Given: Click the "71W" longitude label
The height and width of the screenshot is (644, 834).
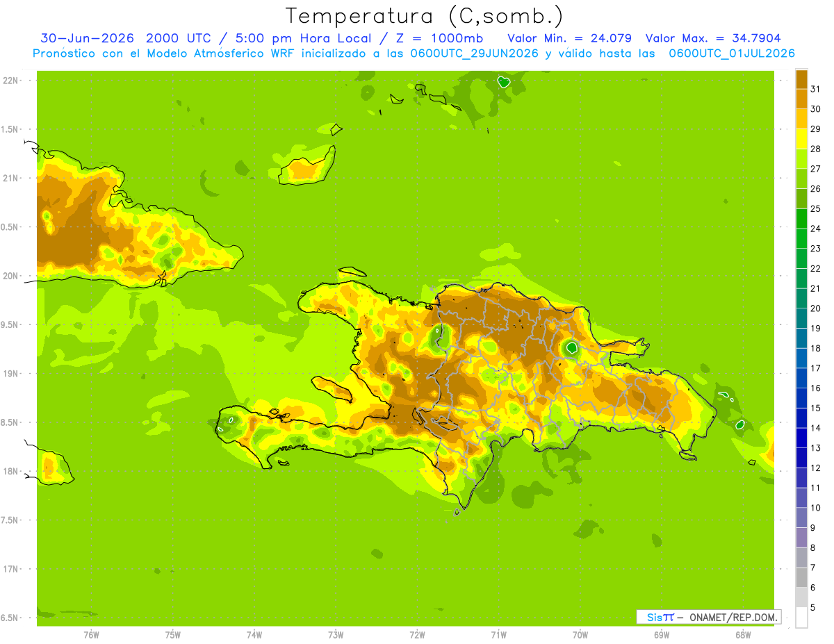Looking at the screenshot, I should [x=498, y=634].
